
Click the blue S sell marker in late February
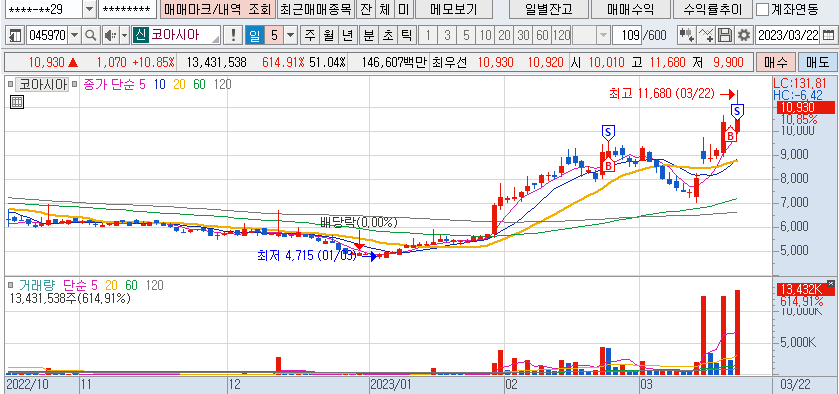click(x=608, y=132)
